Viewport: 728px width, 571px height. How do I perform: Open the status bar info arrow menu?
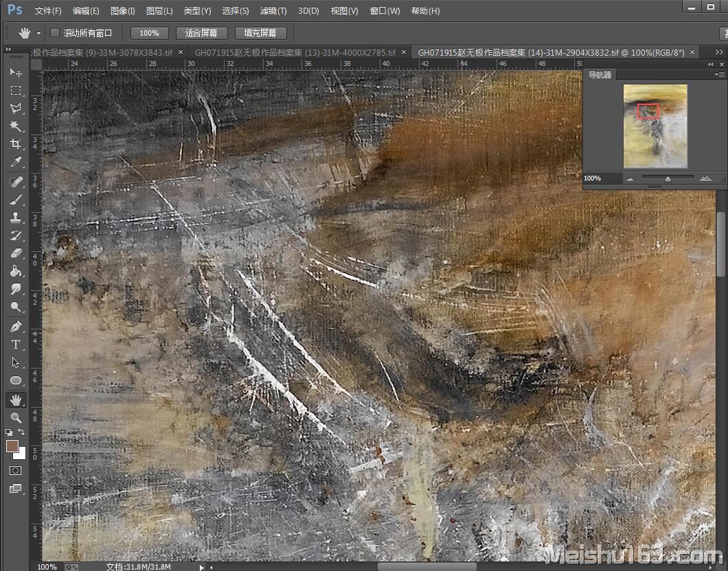click(201, 567)
